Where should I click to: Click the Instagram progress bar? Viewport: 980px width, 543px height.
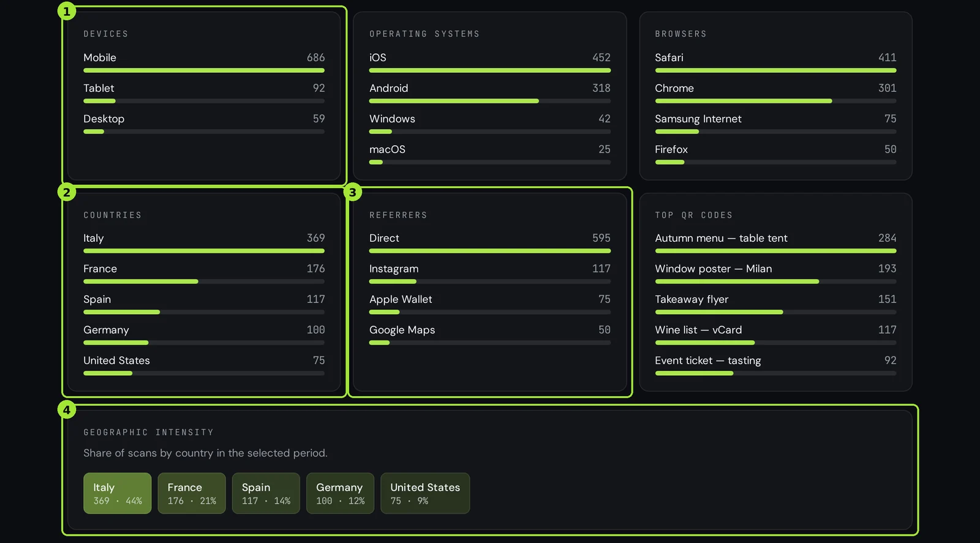click(x=490, y=282)
